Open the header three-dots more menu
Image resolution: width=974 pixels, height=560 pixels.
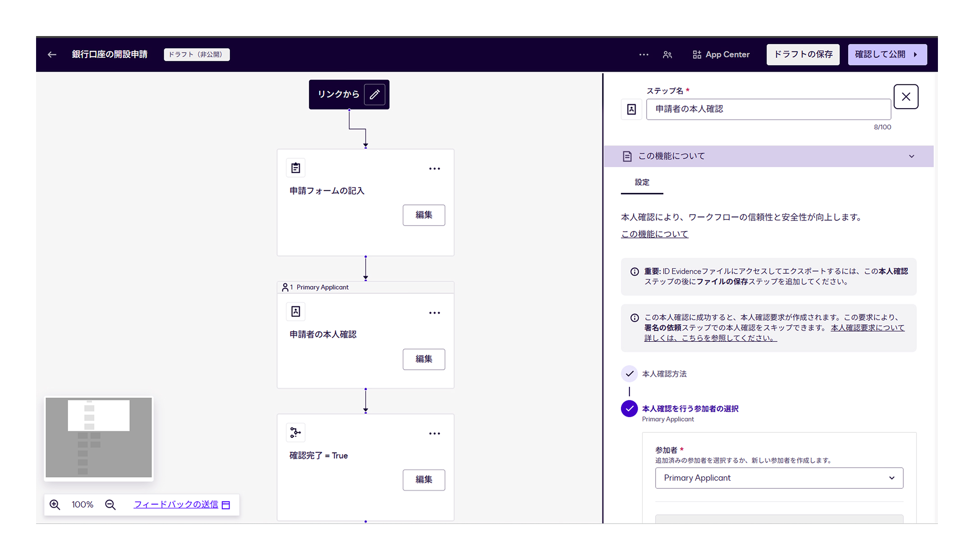pyautogui.click(x=643, y=55)
